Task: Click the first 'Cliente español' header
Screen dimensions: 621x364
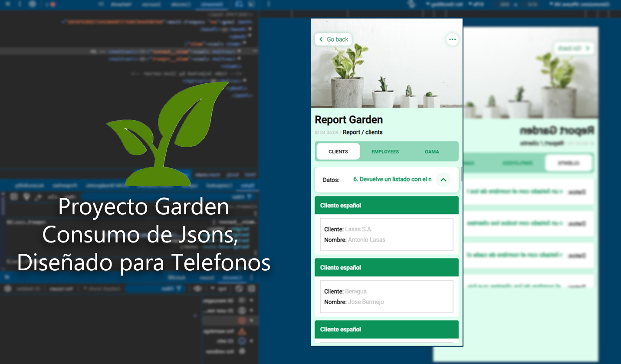Action: tap(386, 205)
